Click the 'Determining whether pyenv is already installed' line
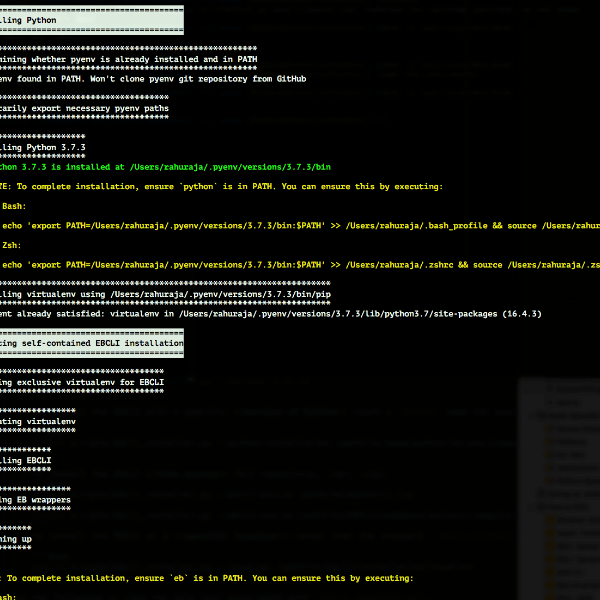The image size is (600, 600). tap(128, 60)
